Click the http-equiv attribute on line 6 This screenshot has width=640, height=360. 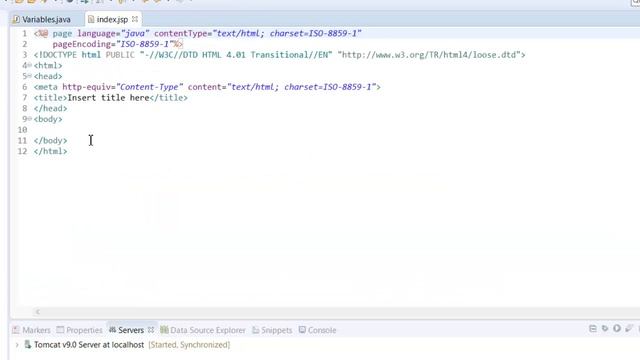coord(87,87)
